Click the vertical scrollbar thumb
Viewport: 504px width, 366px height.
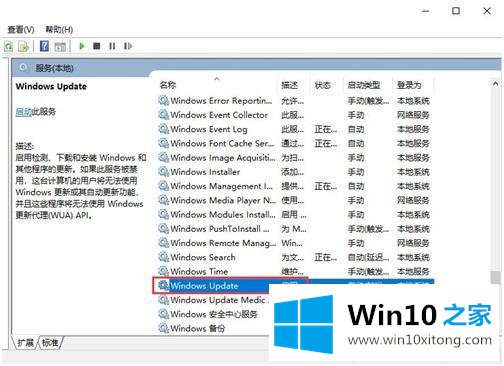[496, 277]
